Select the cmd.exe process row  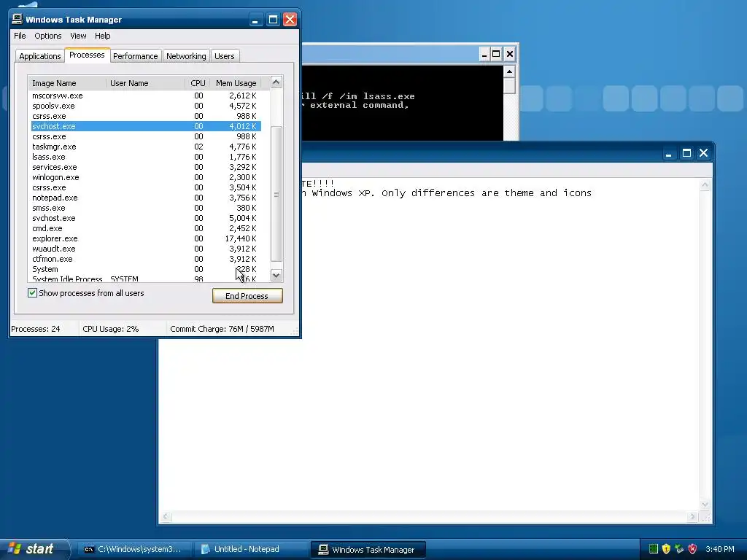pos(146,228)
